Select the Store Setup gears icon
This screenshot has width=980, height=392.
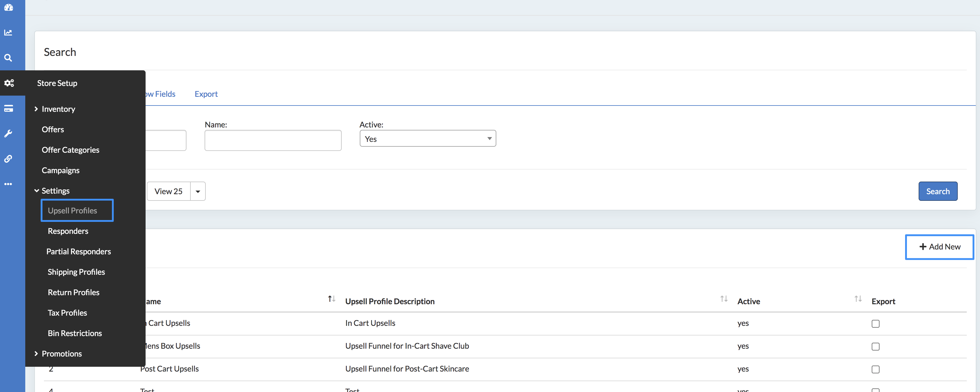9,83
